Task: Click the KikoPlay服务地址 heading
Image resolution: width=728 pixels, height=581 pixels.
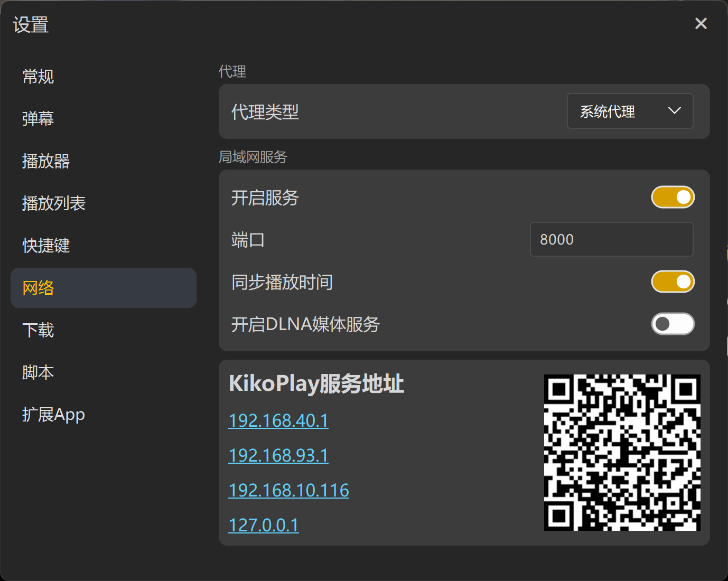Action: tap(316, 384)
